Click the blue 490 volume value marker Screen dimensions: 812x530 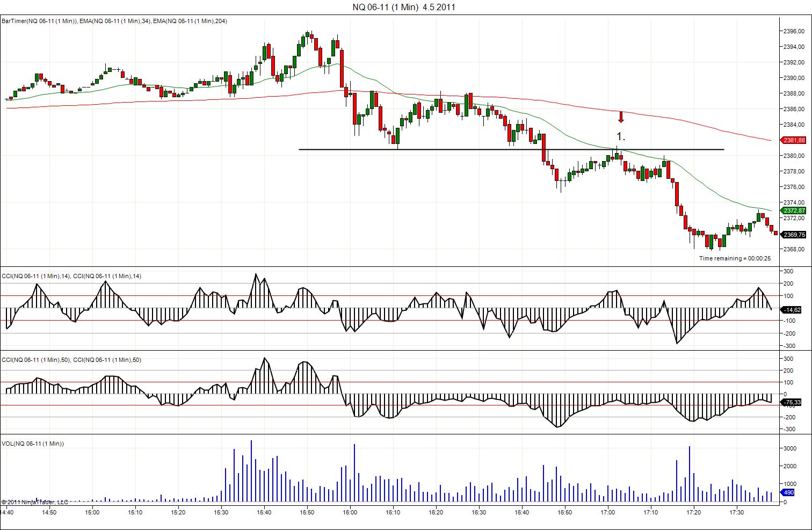pyautogui.click(x=788, y=492)
